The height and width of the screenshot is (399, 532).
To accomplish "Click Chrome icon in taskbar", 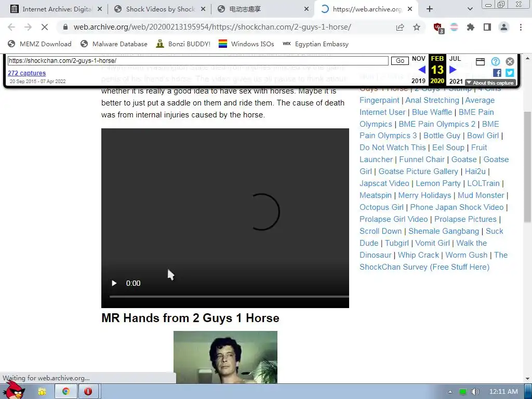I will [x=66, y=392].
